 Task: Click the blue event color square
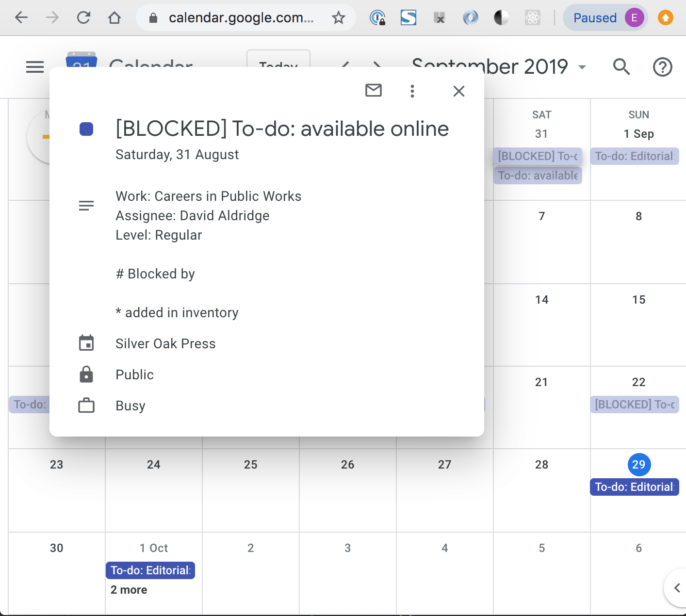pyautogui.click(x=86, y=129)
